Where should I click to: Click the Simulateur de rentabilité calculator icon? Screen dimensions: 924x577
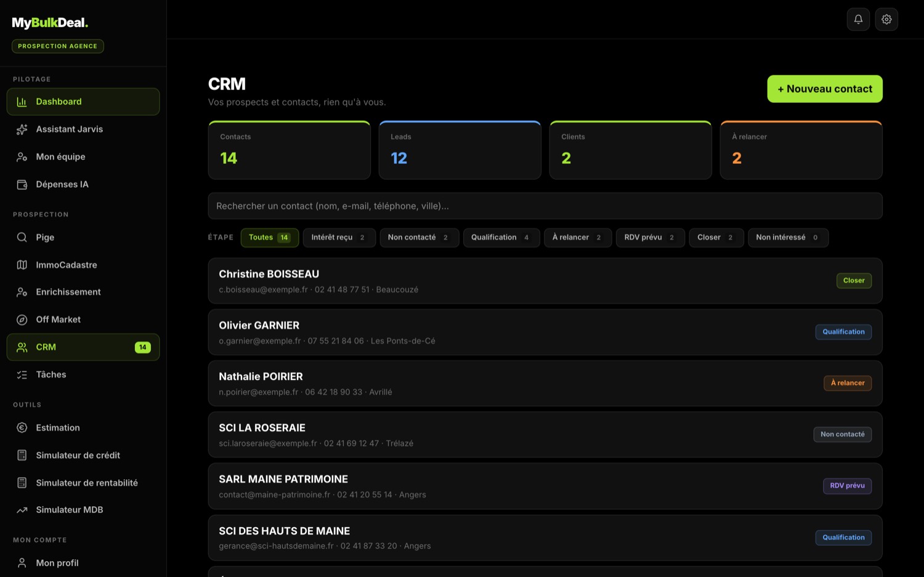22,483
